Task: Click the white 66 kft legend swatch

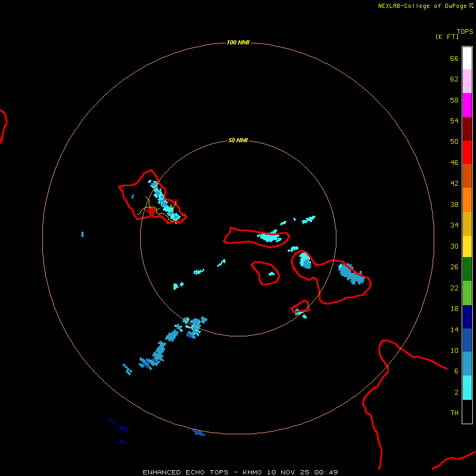Action: (x=467, y=58)
